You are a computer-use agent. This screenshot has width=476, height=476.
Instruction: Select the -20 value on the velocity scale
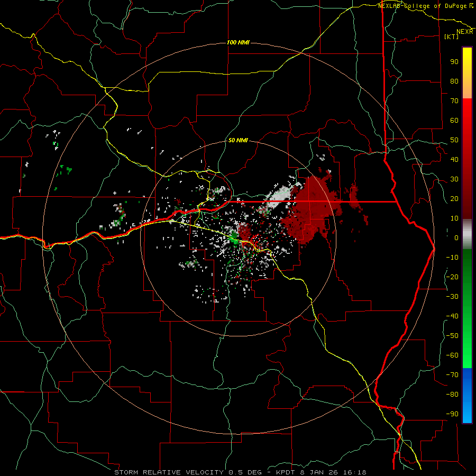(452, 277)
